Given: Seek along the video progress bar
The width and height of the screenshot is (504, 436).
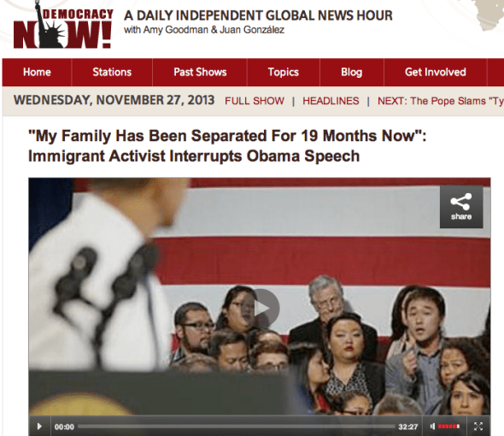Looking at the screenshot, I should [237, 427].
